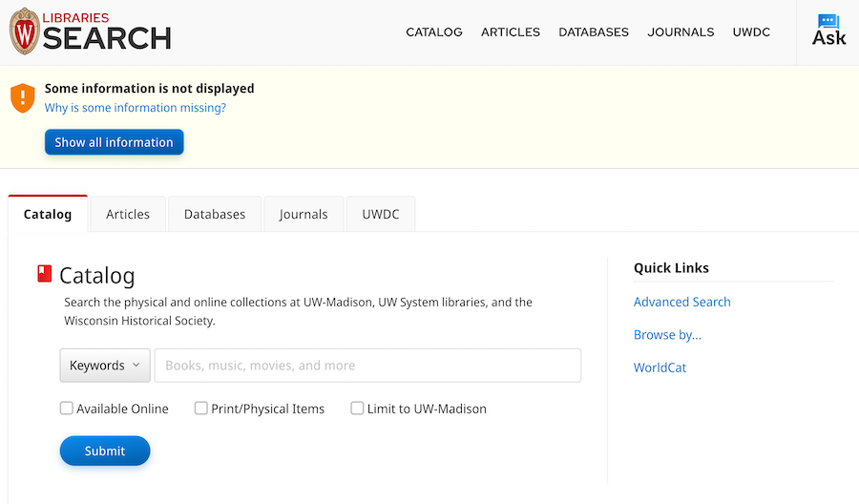Screen dimensions: 859x504
Task: Switch to the Databases tab
Action: tap(215, 214)
